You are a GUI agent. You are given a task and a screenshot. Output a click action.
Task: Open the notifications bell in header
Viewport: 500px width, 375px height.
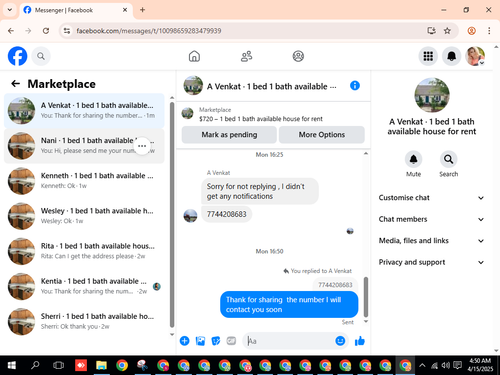(451, 56)
